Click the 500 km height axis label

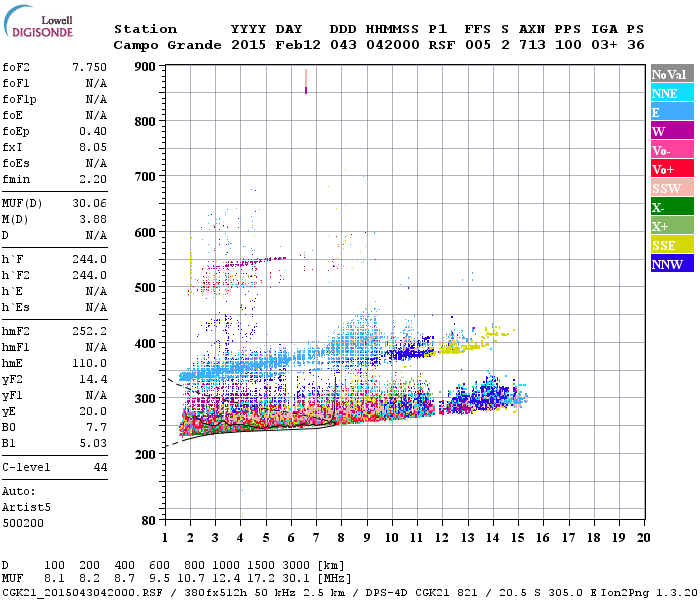tap(145, 288)
